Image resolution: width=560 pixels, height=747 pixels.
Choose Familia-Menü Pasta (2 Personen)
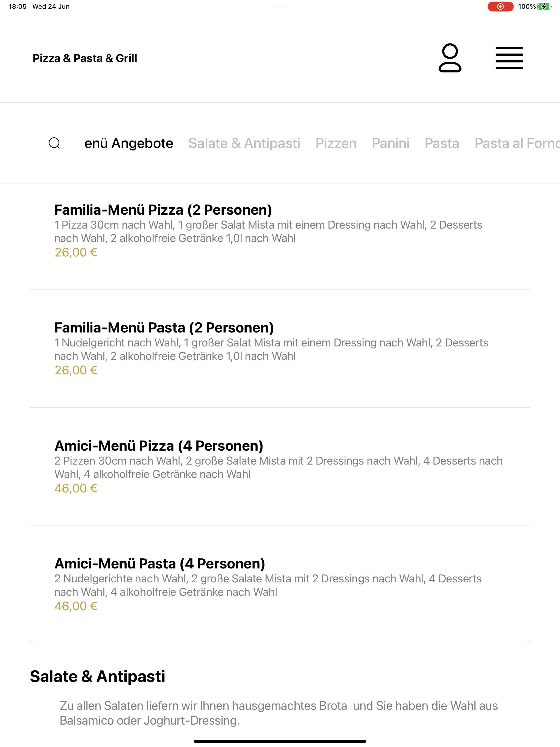280,348
